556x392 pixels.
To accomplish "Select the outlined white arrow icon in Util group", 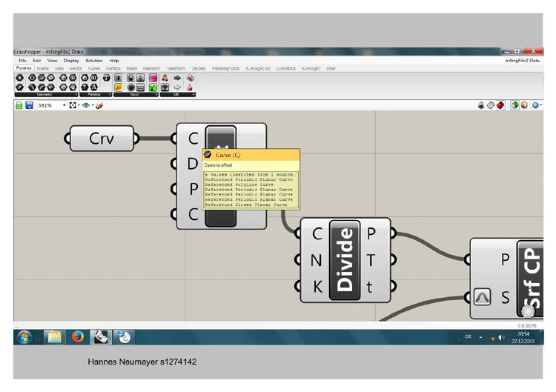I will (x=177, y=87).
